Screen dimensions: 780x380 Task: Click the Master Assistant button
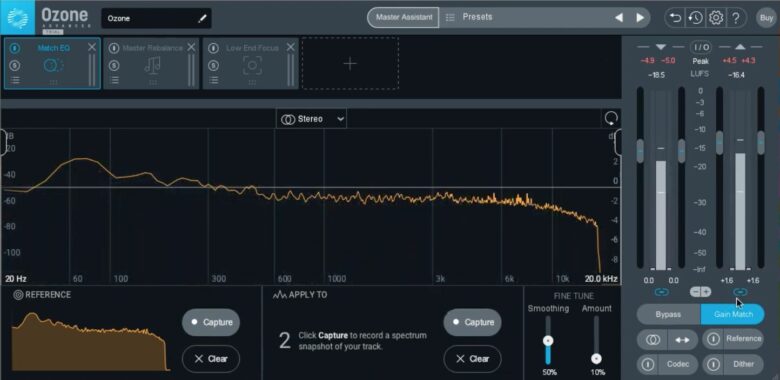tap(403, 17)
